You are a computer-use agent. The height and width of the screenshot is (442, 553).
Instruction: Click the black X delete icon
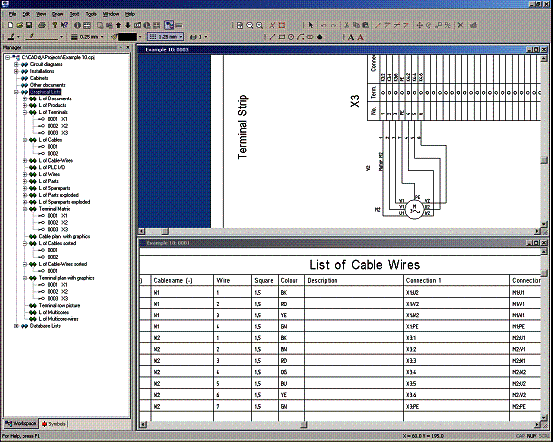[x=460, y=25]
